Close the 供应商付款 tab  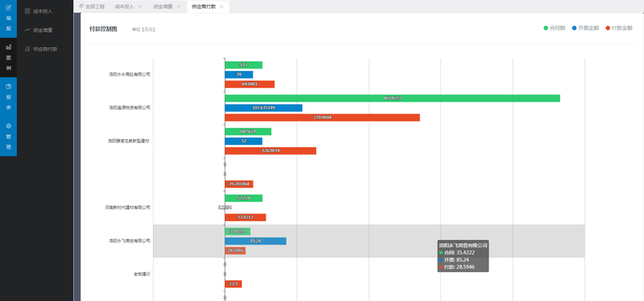(222, 7)
